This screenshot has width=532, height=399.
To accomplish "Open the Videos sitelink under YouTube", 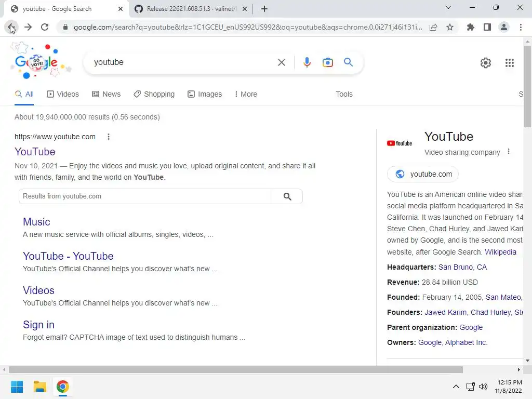I will pyautogui.click(x=38, y=290).
